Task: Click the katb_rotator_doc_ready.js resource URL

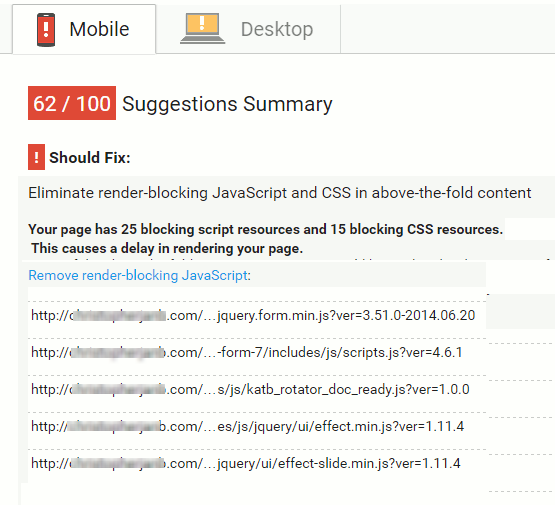Action: pos(250,390)
